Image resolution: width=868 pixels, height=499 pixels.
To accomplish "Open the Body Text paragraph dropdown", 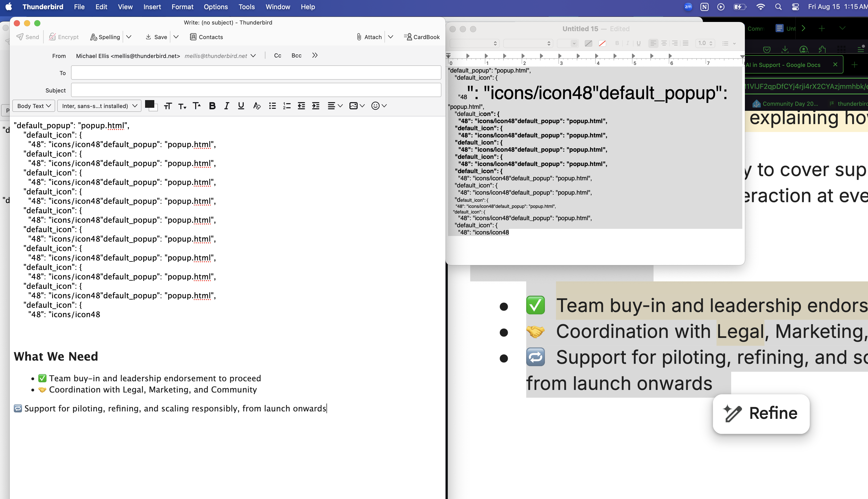I will 34,106.
